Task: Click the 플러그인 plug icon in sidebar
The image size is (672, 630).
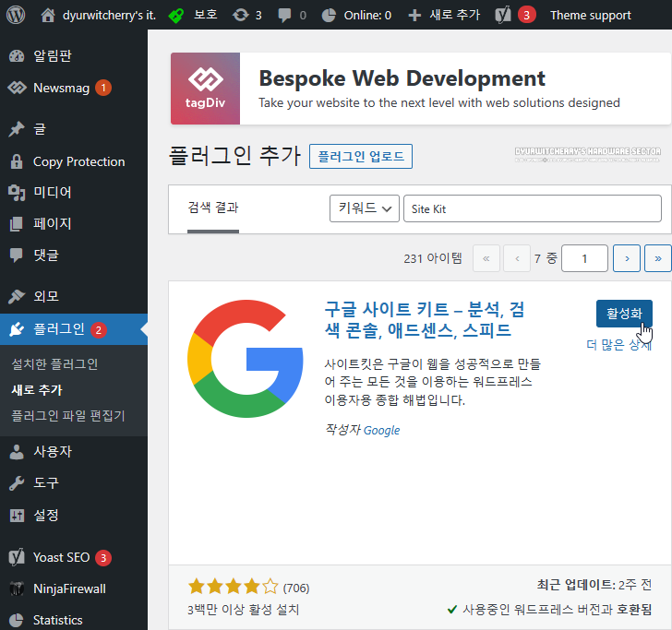Action: tap(17, 329)
